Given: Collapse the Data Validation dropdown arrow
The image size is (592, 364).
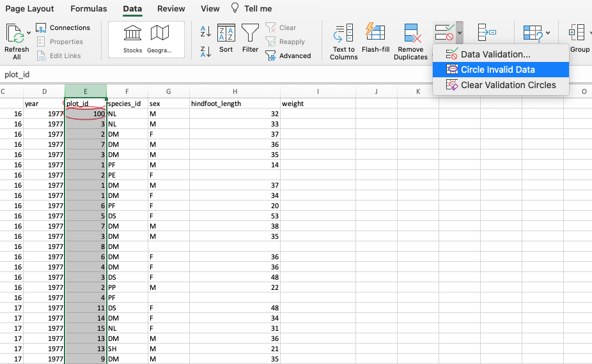Looking at the screenshot, I should [x=460, y=33].
